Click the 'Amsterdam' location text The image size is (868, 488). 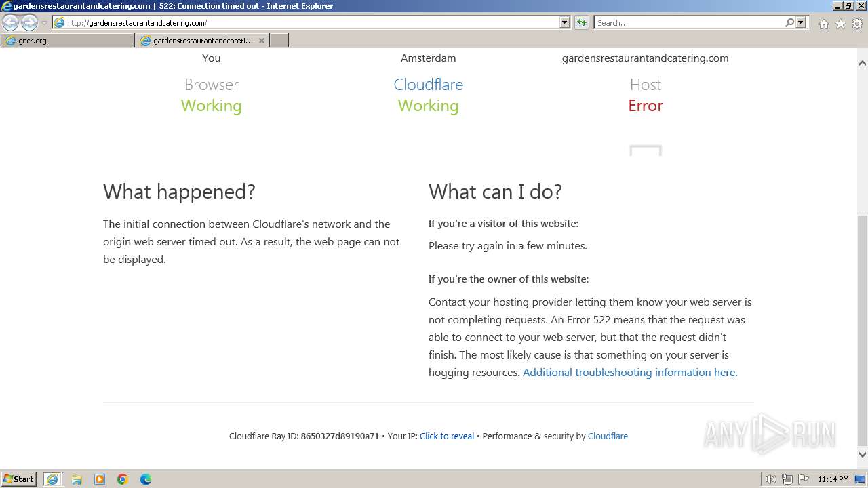tap(429, 58)
